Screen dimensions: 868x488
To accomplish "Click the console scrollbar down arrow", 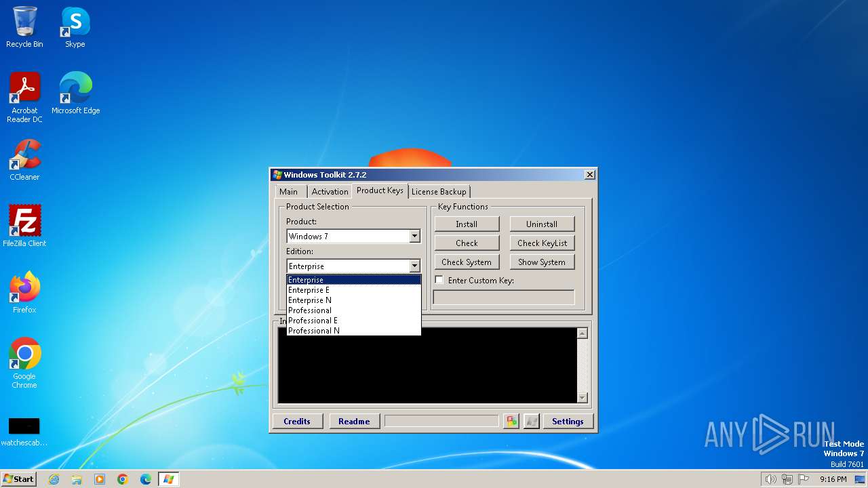I will [x=582, y=397].
